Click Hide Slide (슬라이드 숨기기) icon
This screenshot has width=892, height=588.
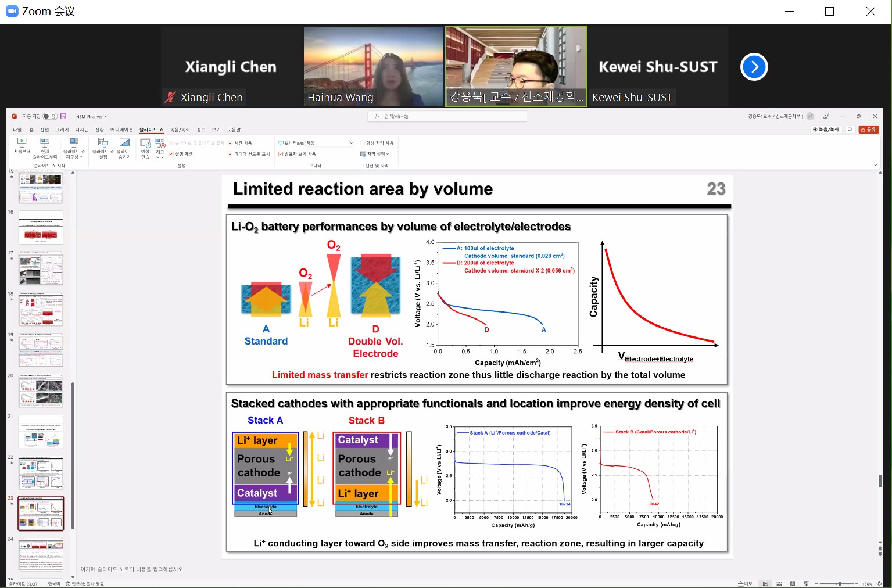[124, 148]
